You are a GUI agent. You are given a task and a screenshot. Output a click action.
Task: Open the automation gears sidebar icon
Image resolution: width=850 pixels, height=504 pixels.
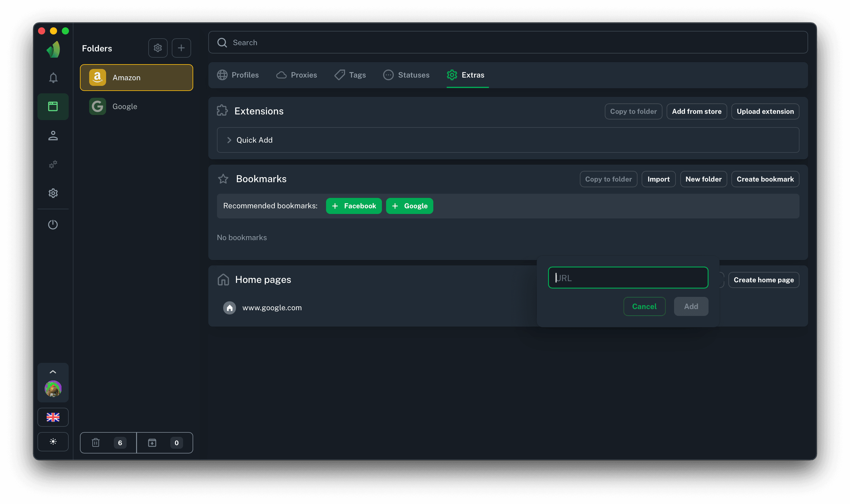(53, 164)
